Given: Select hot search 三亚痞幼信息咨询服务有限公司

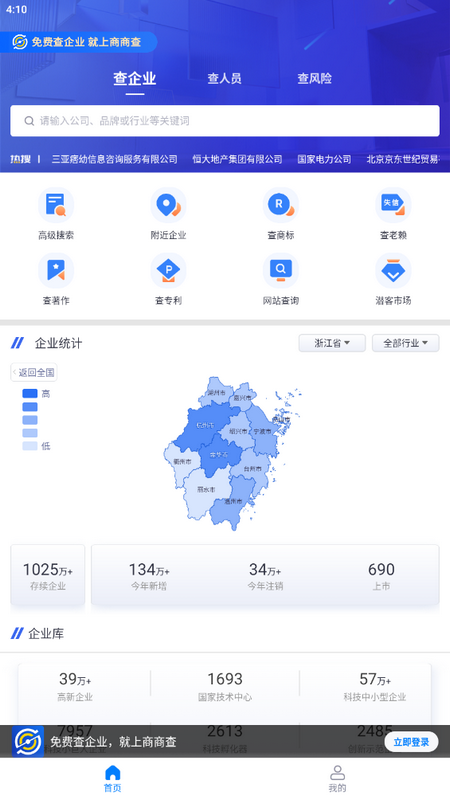Looking at the screenshot, I should point(114,159).
